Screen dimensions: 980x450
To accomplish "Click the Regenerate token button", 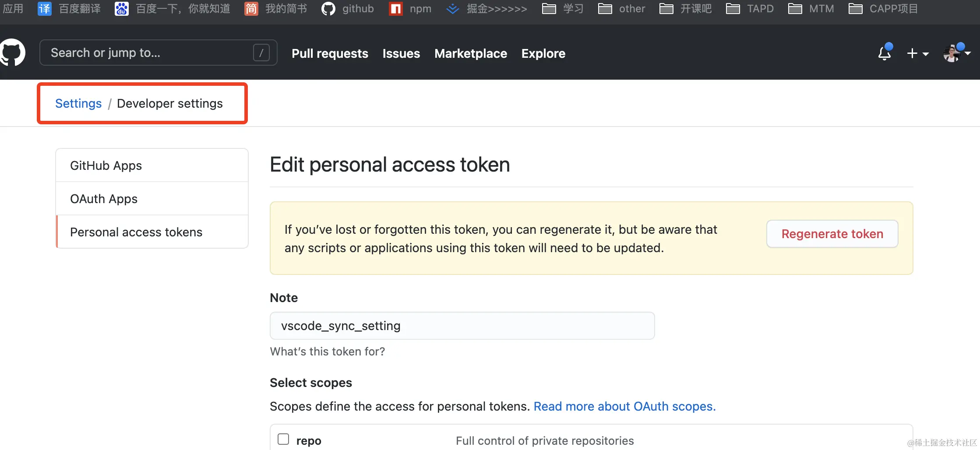I will [x=832, y=234].
